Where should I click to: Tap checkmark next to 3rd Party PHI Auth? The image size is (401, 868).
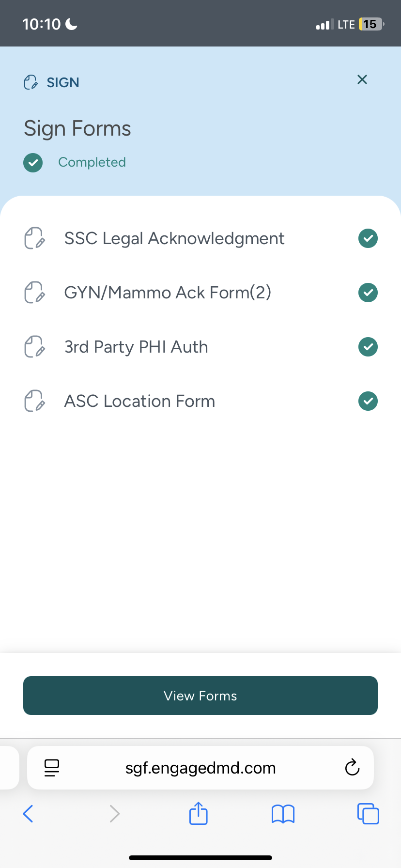(x=368, y=347)
